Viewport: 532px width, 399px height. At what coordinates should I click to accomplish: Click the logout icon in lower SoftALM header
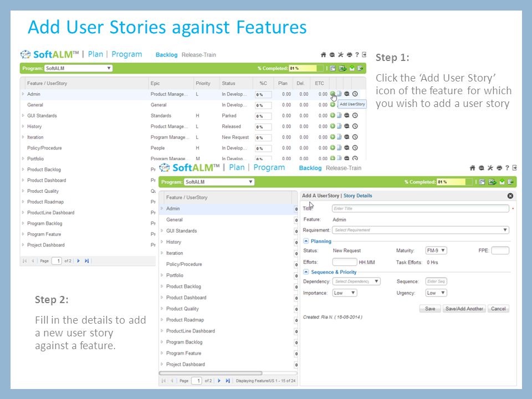coord(515,168)
